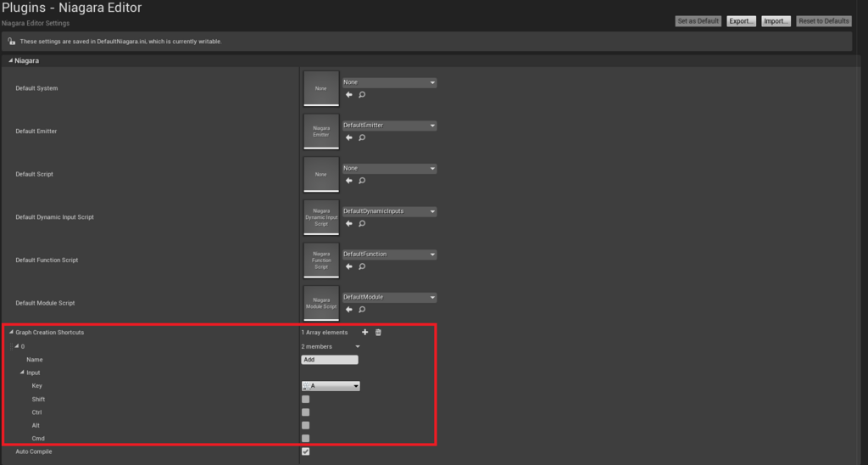The width and height of the screenshot is (868, 465).
Task: Open DefaultDynamicInputs asset dropdown
Action: [x=390, y=212]
